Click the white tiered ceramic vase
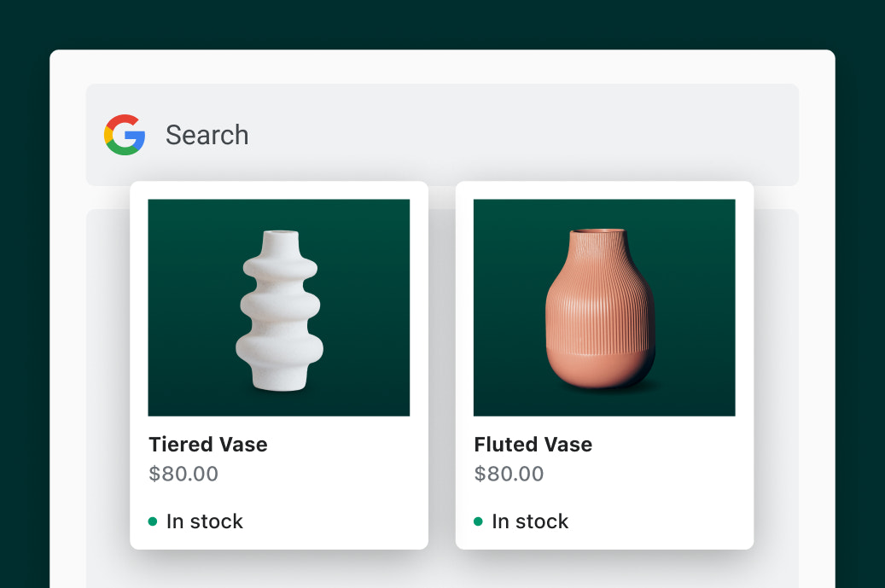 tap(280, 311)
